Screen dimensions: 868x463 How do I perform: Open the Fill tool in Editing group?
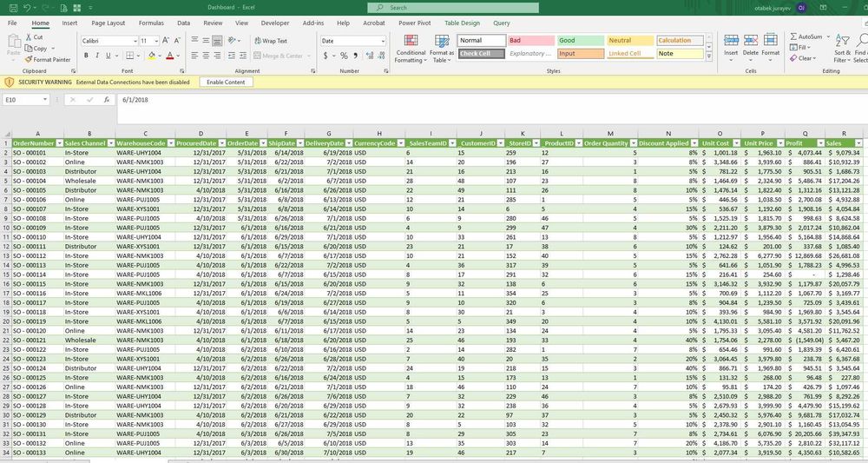pos(799,48)
